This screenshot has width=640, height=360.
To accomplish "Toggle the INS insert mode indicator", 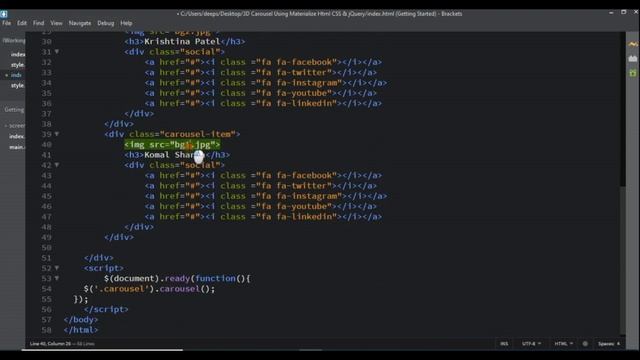I will point(504,344).
